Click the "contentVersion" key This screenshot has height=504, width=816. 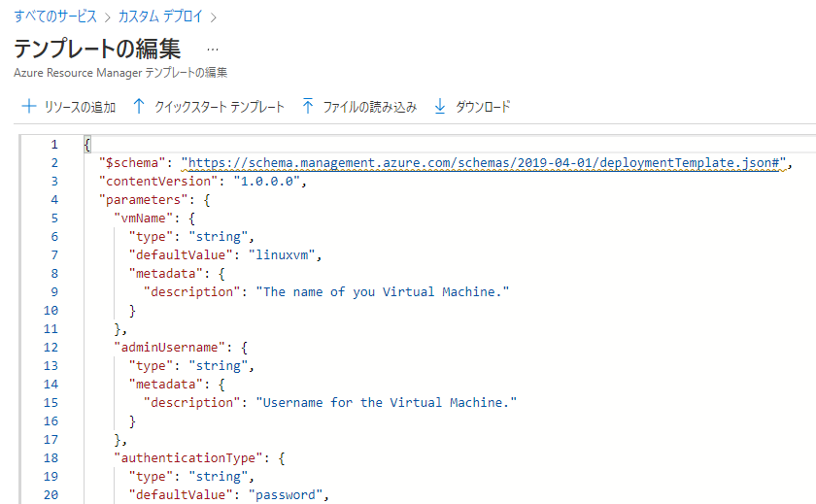pyautogui.click(x=158, y=181)
